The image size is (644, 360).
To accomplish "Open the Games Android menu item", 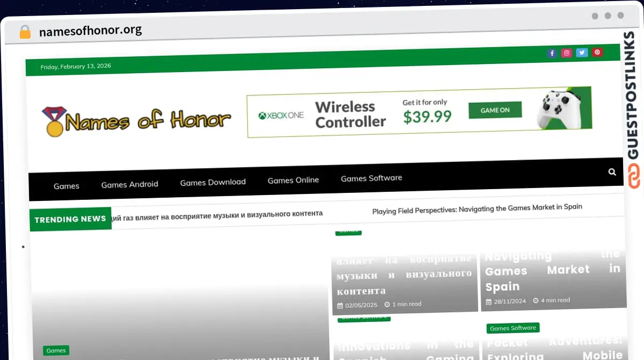I will point(130,184).
